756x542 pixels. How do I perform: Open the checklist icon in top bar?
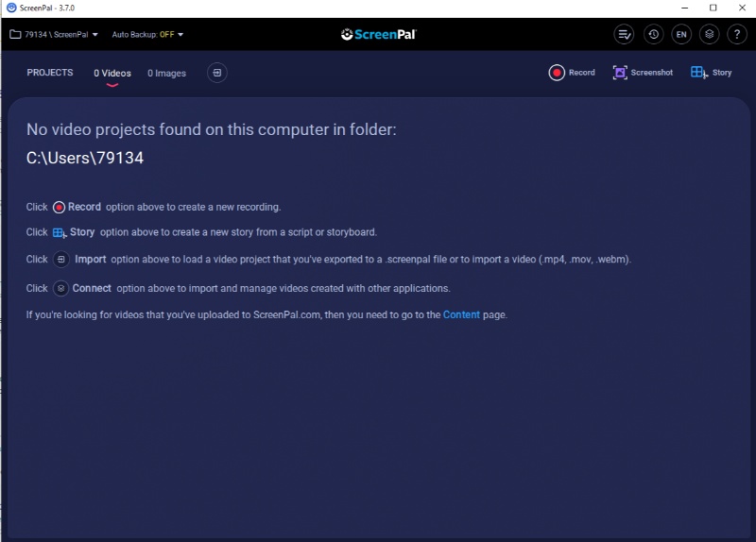(624, 34)
